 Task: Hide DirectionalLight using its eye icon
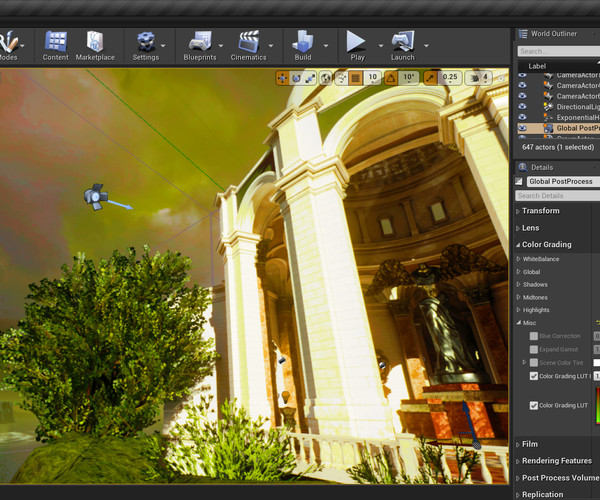point(522,106)
